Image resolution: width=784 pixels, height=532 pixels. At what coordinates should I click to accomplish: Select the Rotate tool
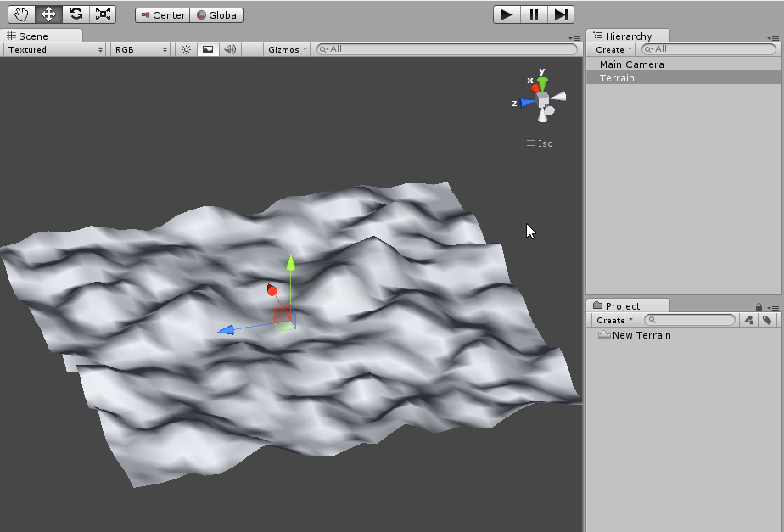(76, 14)
